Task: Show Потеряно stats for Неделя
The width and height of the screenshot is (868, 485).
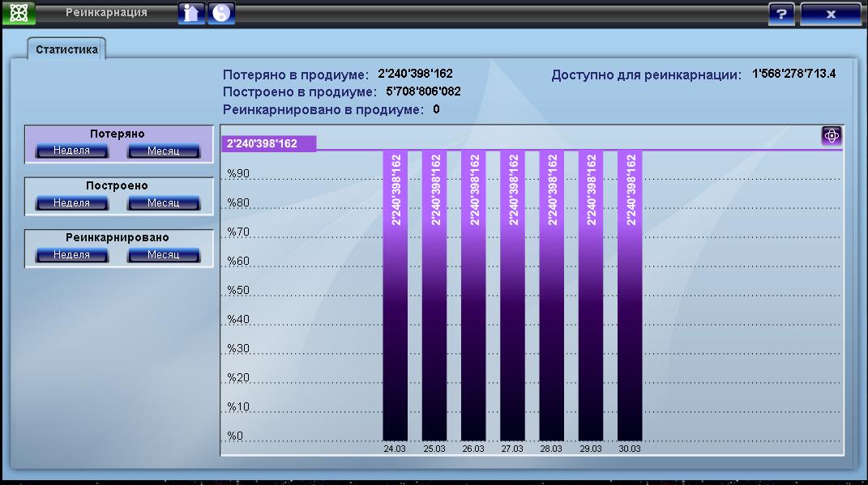Action: coord(72,151)
